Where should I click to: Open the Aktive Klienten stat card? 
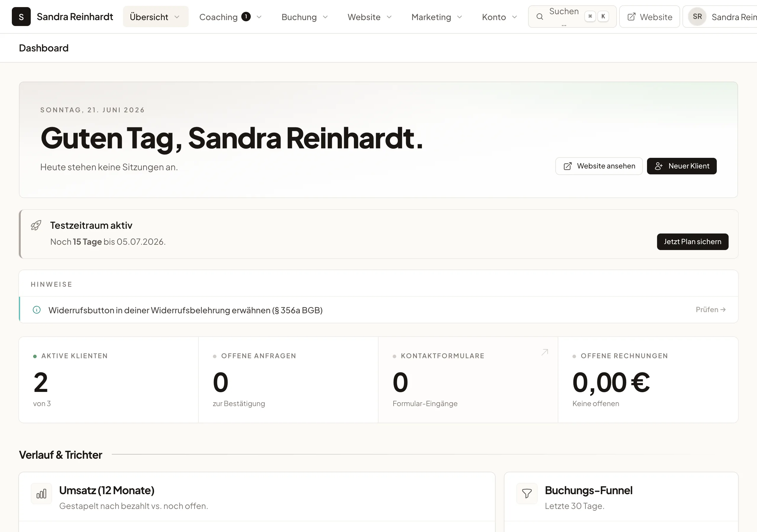tap(109, 380)
